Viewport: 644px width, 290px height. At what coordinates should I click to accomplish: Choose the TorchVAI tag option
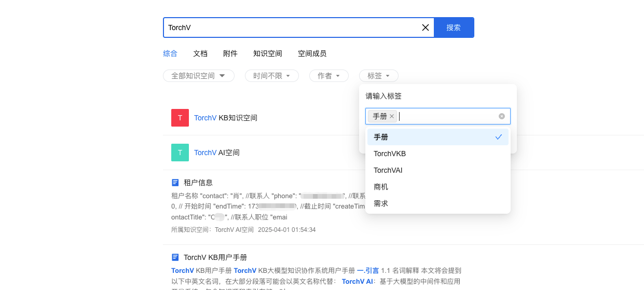coord(438,170)
